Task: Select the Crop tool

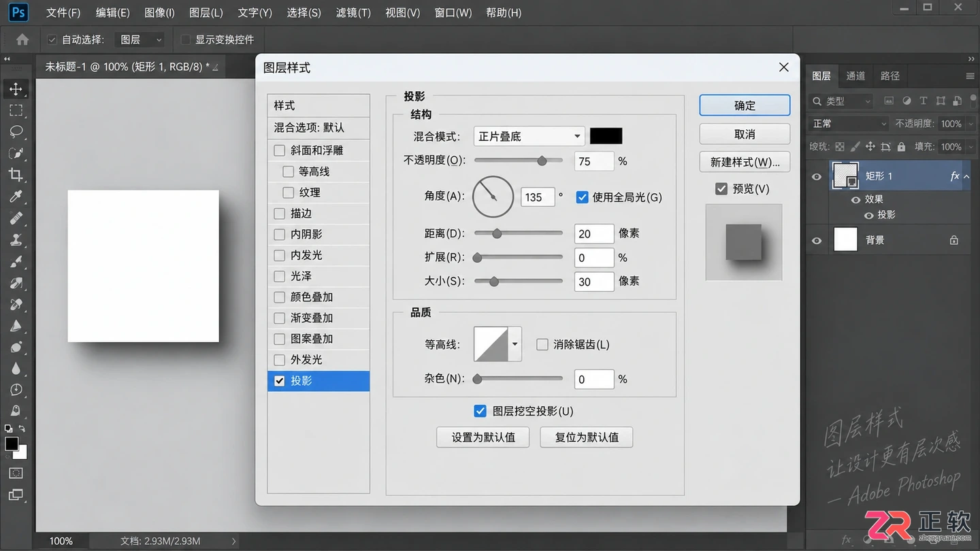Action: coord(16,175)
